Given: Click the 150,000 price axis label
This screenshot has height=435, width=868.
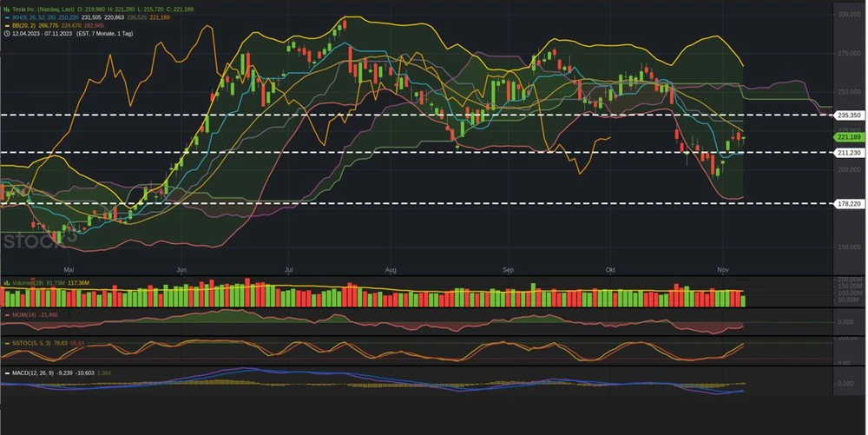Looking at the screenshot, I should (849, 247).
